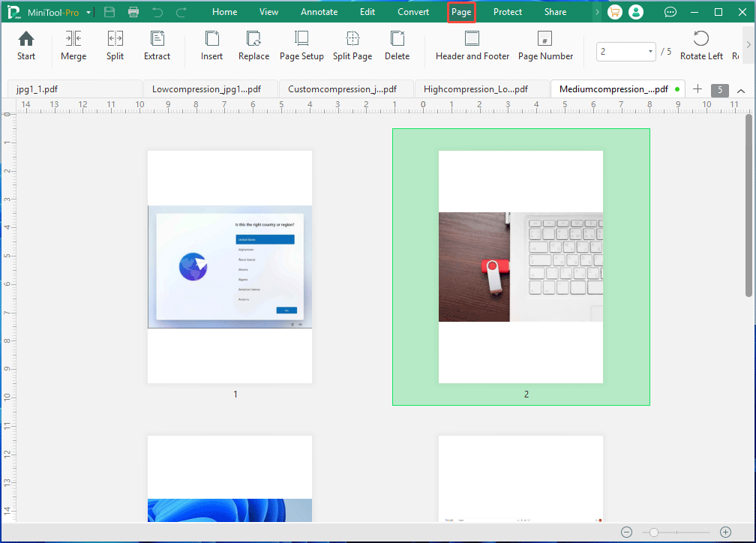Click the Start home button

pos(25,45)
